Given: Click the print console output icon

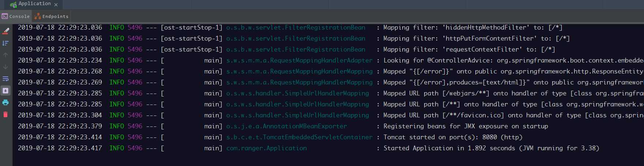Looking at the screenshot, I should (5, 102).
